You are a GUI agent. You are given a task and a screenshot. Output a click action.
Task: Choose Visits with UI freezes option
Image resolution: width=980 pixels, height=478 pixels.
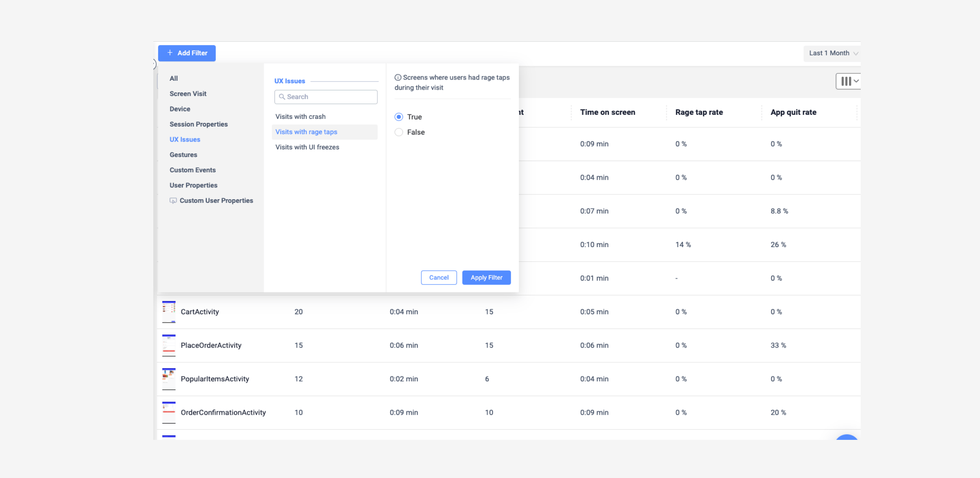(x=307, y=147)
